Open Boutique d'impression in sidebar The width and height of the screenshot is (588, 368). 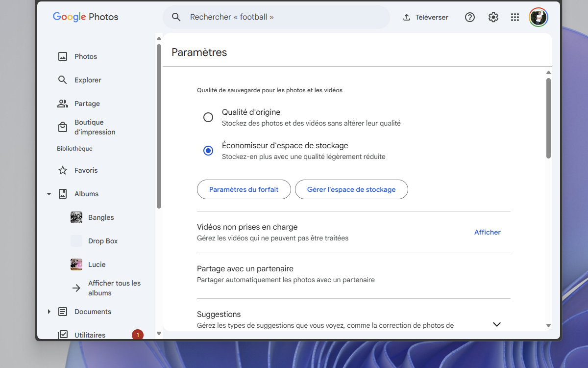(x=96, y=127)
